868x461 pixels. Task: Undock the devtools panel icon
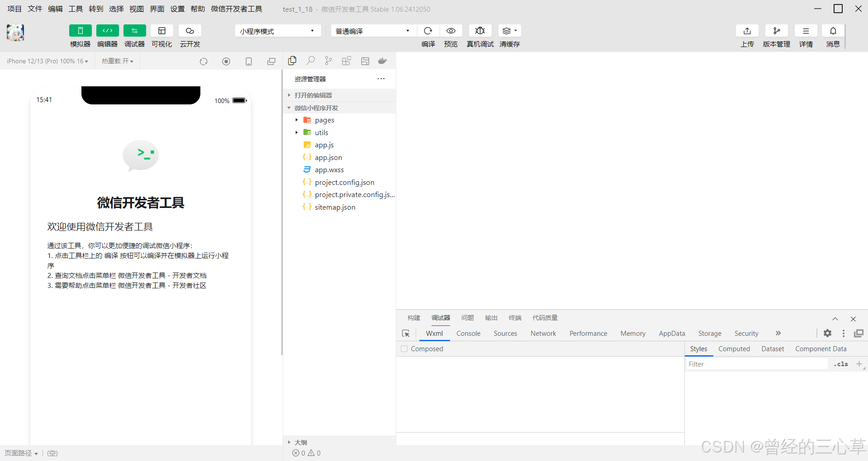tap(859, 333)
